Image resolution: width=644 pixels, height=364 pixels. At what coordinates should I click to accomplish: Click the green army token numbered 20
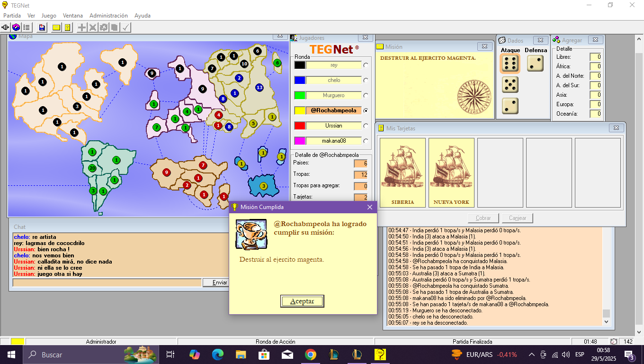pyautogui.click(x=92, y=168)
